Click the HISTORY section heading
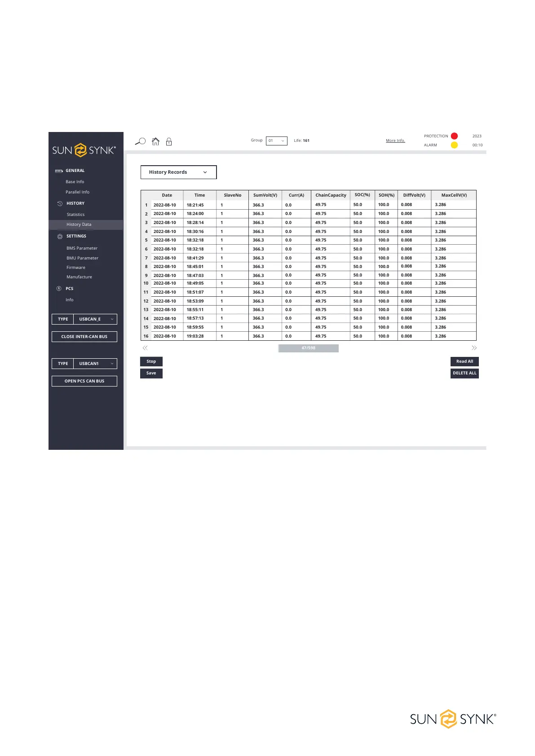Viewport: 535px width, 756px height. click(75, 203)
